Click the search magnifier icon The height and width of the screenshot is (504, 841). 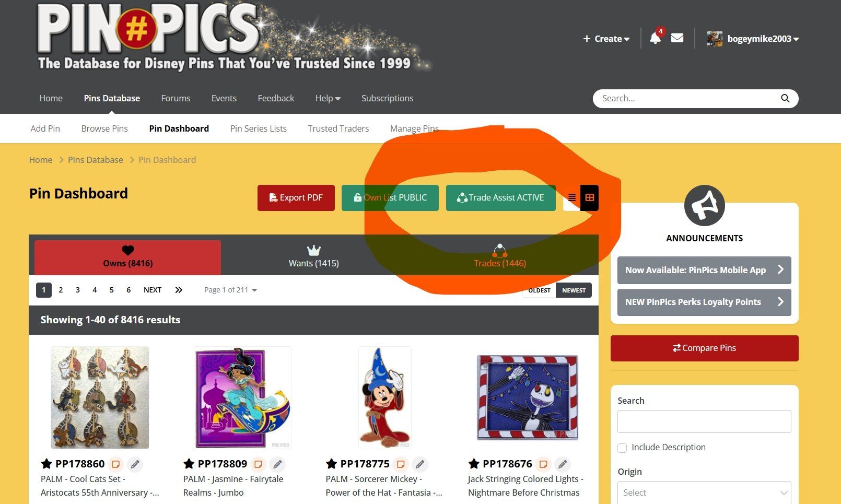(x=785, y=98)
